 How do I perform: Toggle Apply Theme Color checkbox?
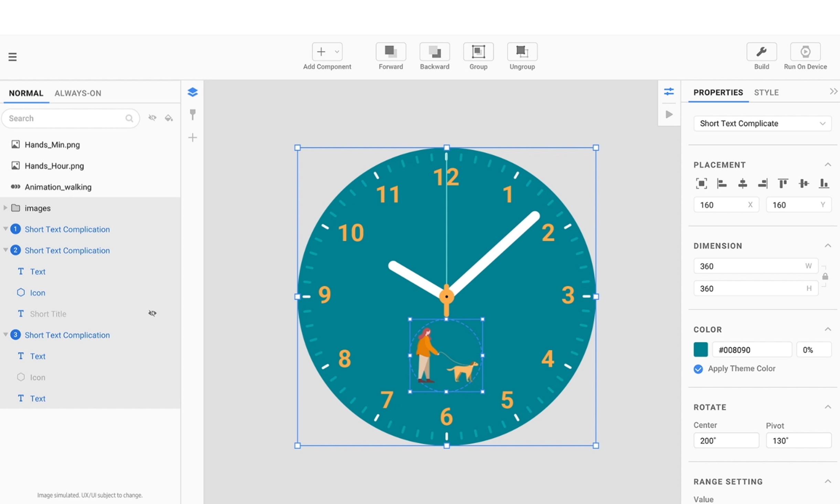[698, 369]
